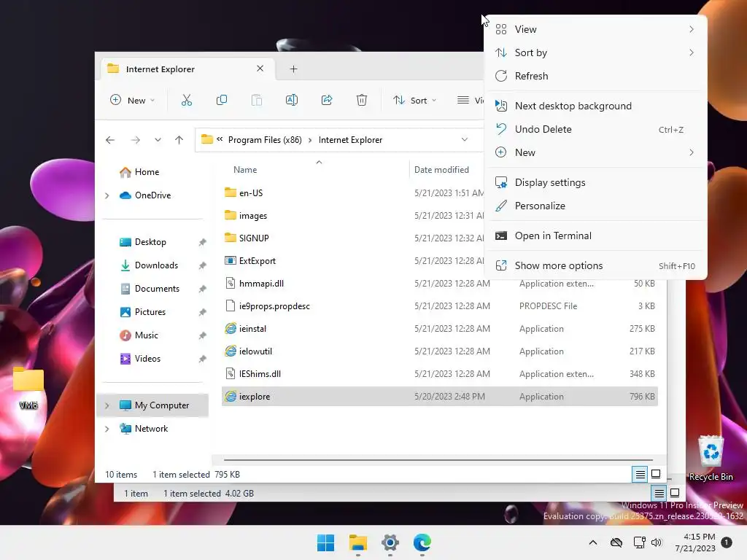Unpin Desktop using its pin icon

point(203,242)
